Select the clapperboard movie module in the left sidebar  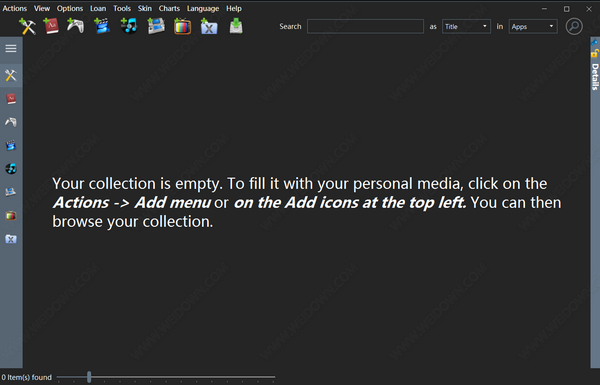click(11, 145)
